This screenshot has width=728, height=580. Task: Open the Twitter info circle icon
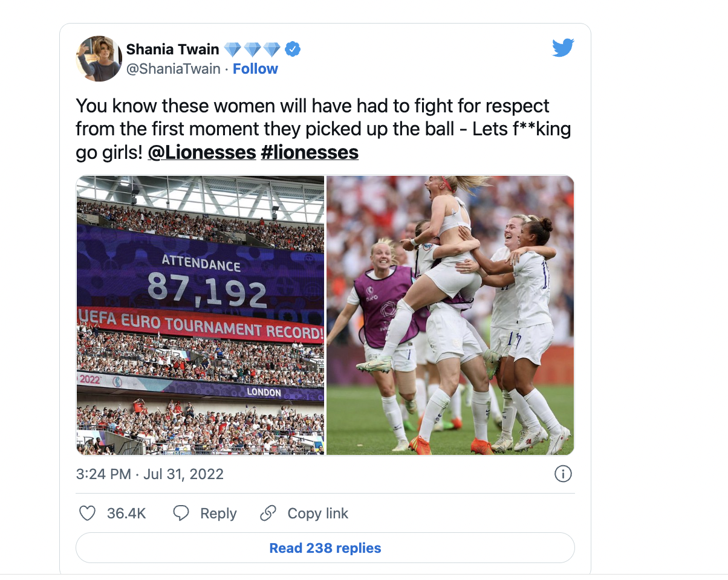tap(563, 474)
